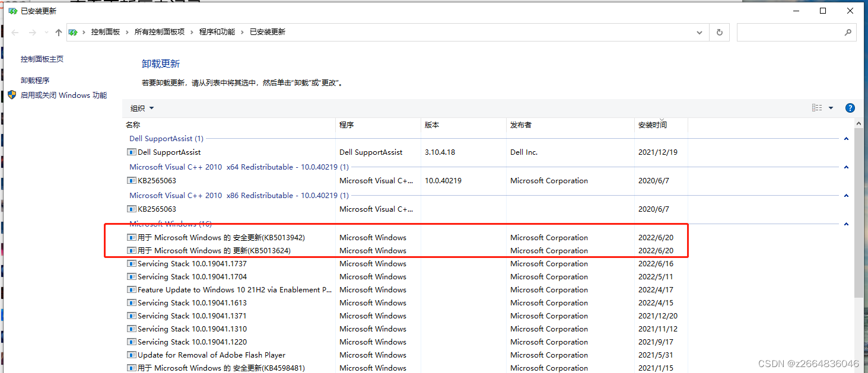Select the 所有控制面板项 breadcrumb

pos(160,32)
